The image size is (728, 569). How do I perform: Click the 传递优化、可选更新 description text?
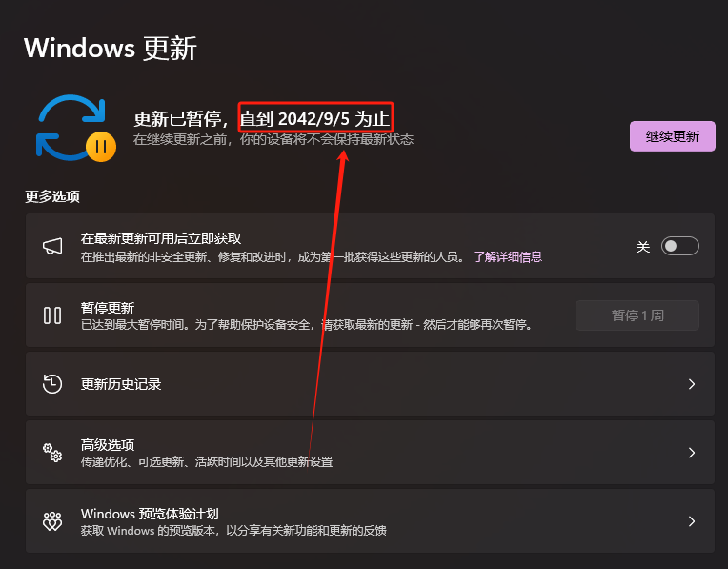[207, 462]
